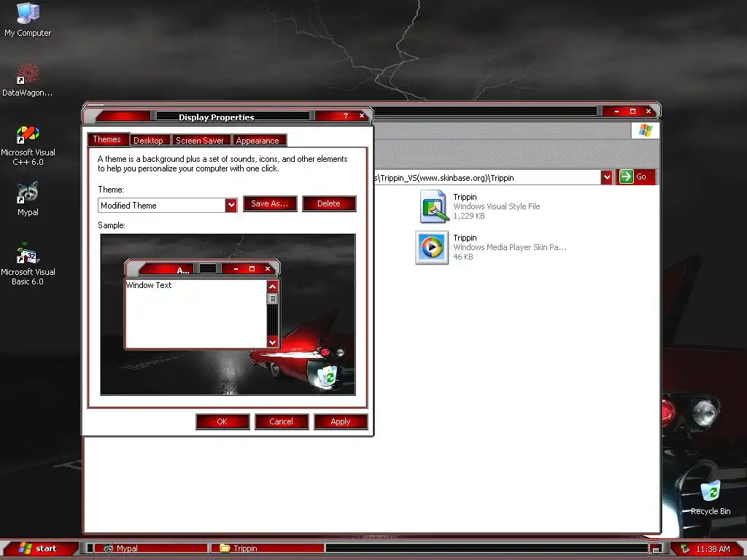Click the Trippin Visual Style file name
This screenshot has height=560, width=747.
465,197
